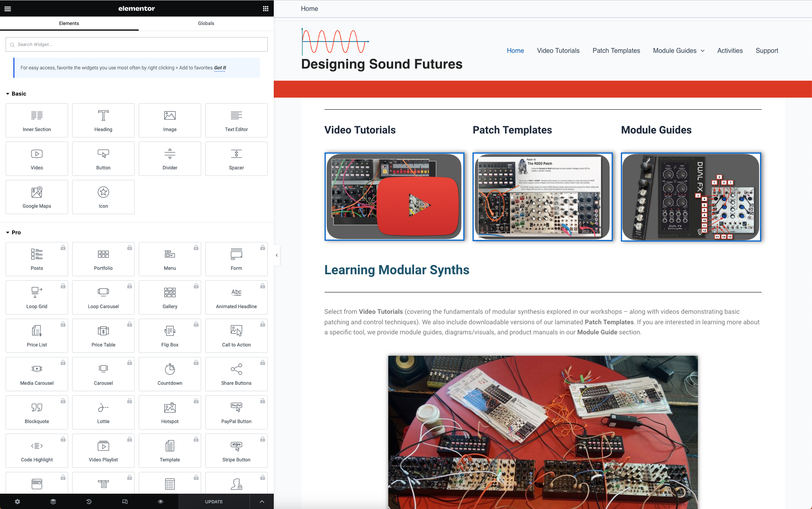Click the Update button
812x509 pixels.
coord(214,502)
